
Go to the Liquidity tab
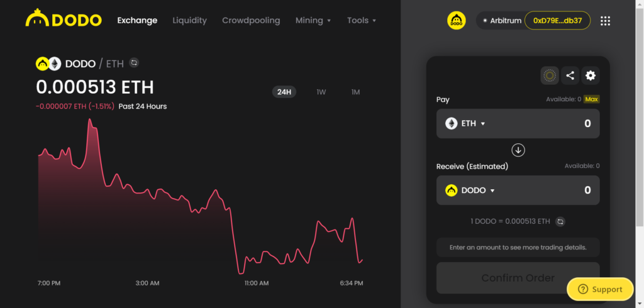[x=189, y=21]
